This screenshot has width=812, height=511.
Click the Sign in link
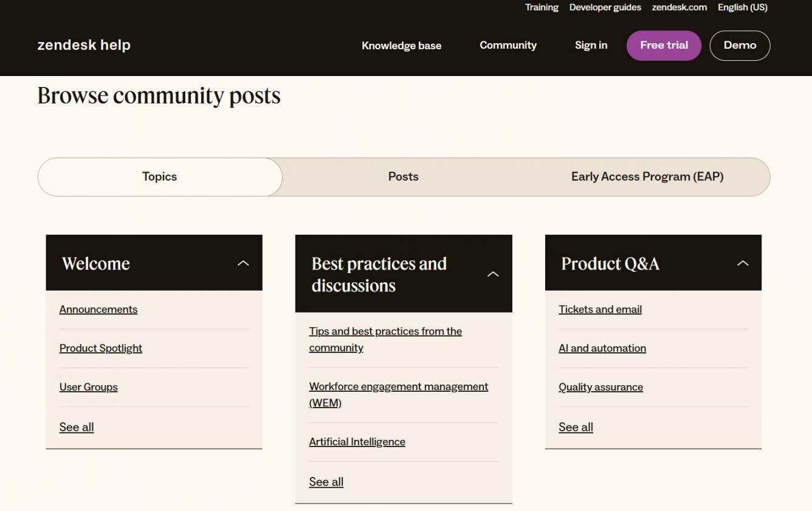point(591,45)
